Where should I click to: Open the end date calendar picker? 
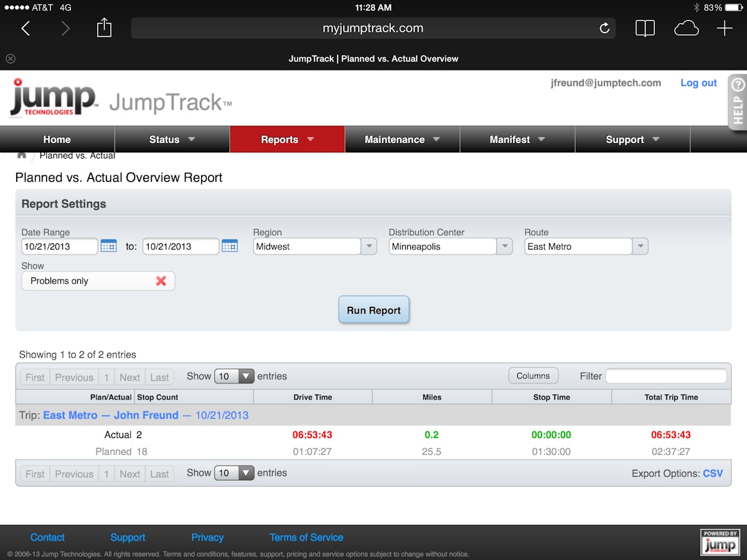tap(230, 246)
